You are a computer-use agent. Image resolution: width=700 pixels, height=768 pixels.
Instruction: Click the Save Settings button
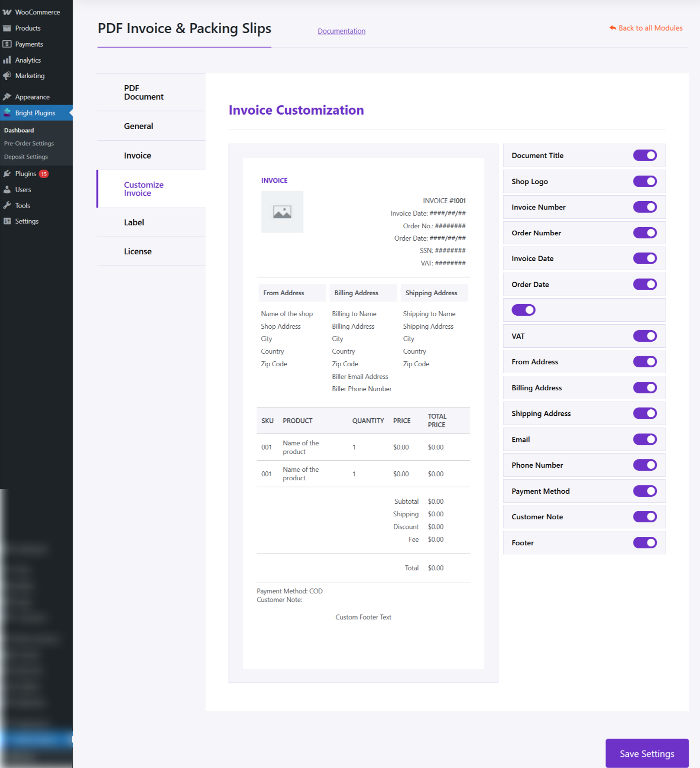tap(647, 753)
